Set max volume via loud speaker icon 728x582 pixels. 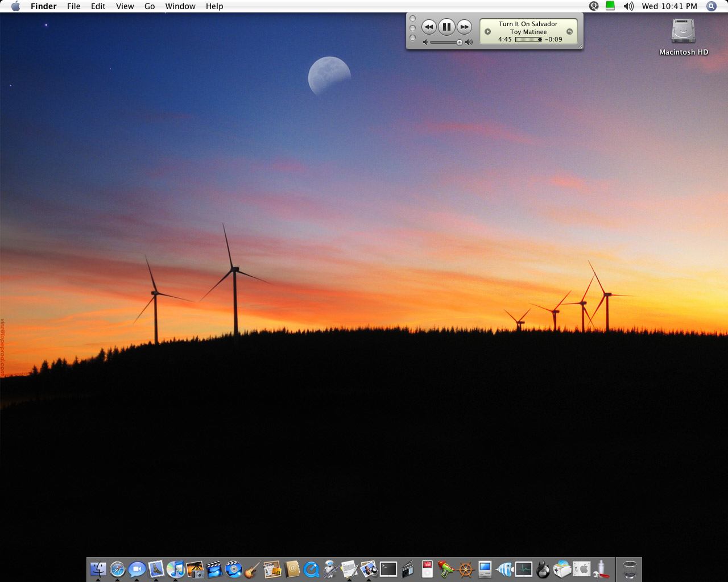tap(469, 43)
